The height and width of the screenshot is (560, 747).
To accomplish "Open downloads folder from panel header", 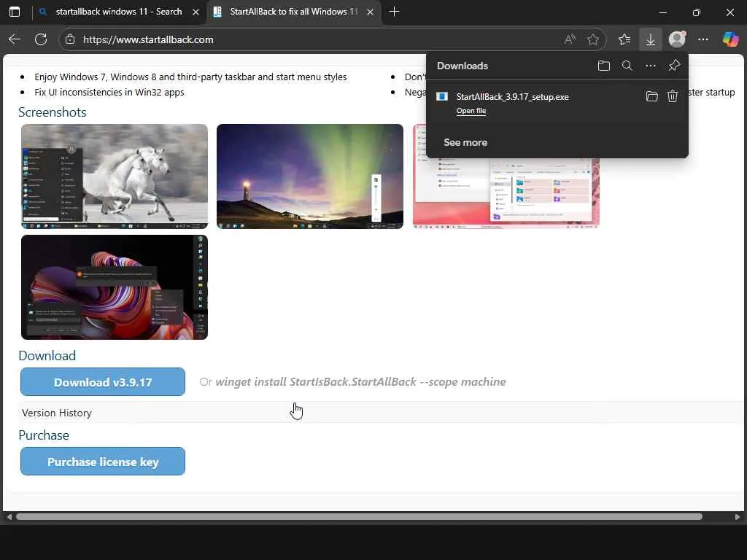I will (x=603, y=66).
